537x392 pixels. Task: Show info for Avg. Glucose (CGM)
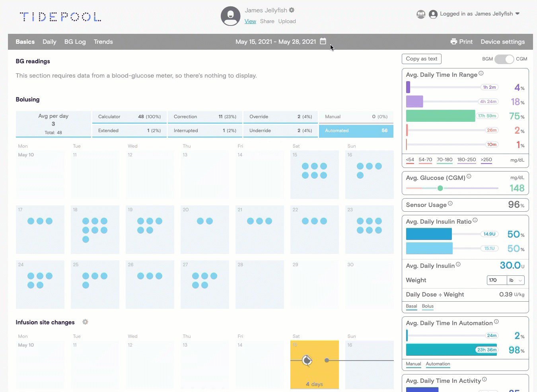click(x=469, y=176)
